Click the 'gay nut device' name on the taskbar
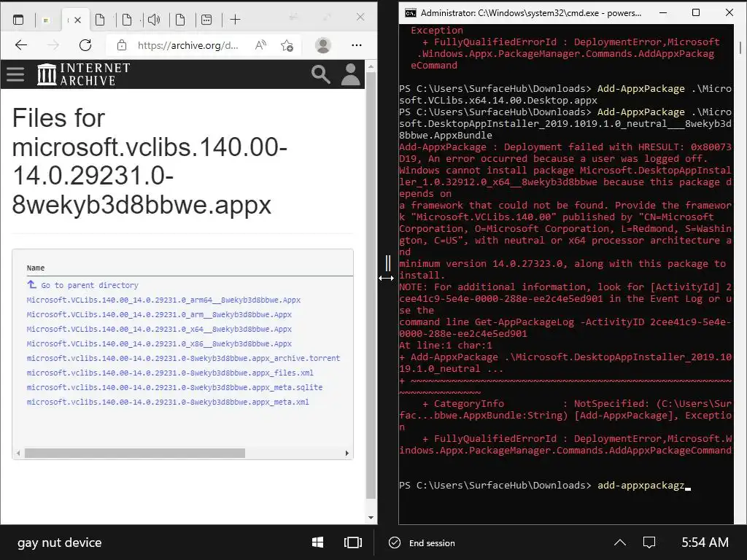The image size is (747, 560). click(x=60, y=542)
